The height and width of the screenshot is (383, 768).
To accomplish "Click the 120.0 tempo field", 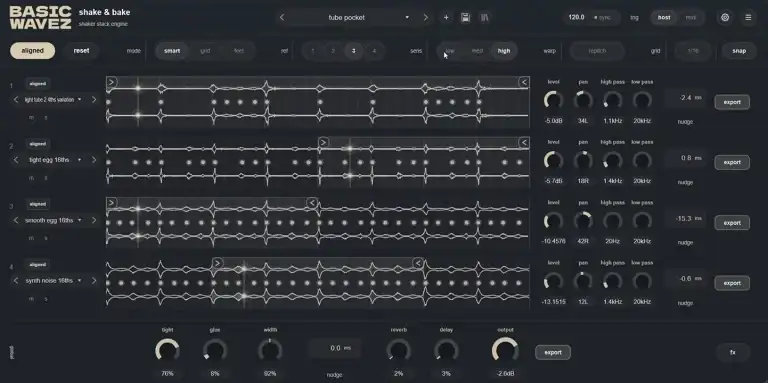I will point(576,18).
